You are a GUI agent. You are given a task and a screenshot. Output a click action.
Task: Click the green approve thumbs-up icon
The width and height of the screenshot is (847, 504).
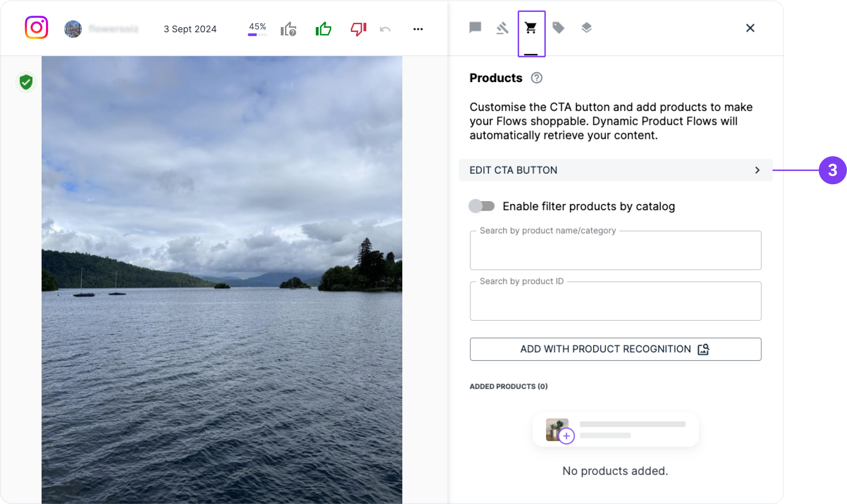(323, 29)
